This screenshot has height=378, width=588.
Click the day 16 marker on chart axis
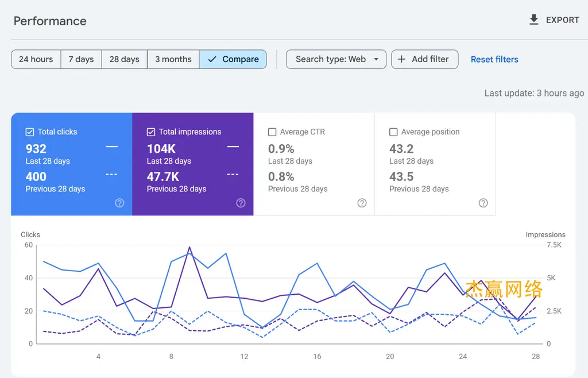tap(317, 356)
